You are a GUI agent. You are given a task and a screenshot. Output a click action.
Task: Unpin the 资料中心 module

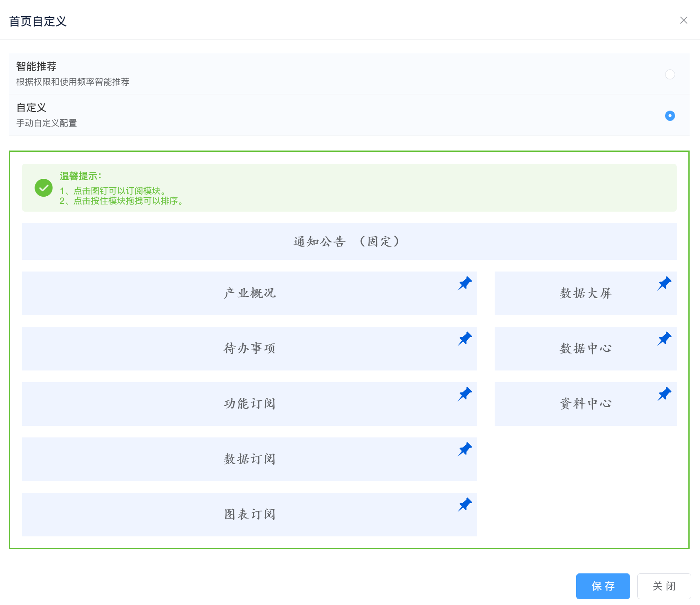(664, 394)
